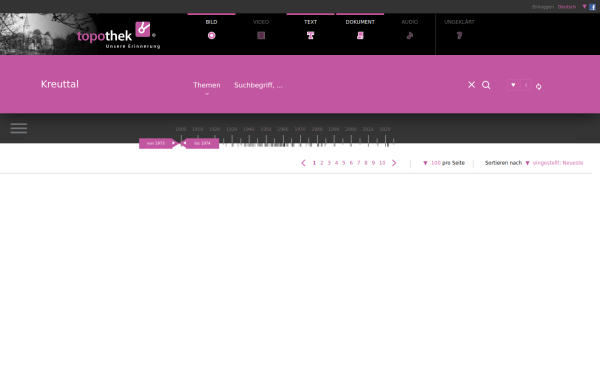Open the hamburger menu
600x375 pixels.
pyautogui.click(x=19, y=128)
